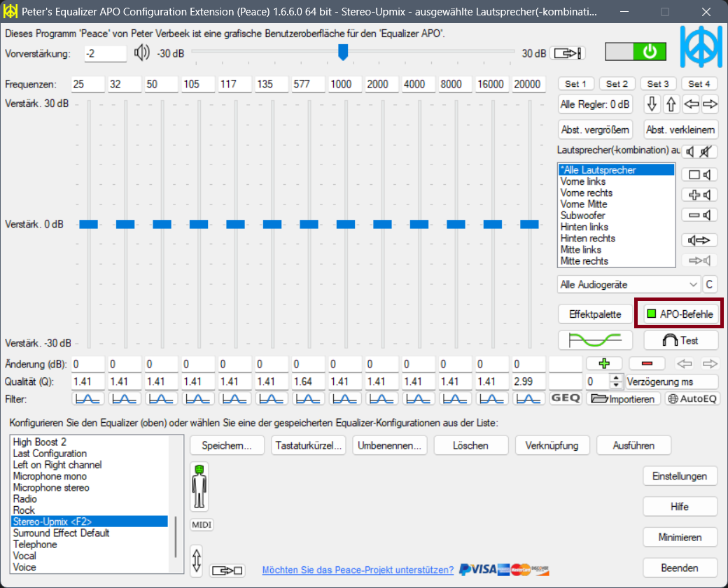The image size is (728, 588).
Task: Click the filter icon under 20000 Hz column
Action: tap(528, 398)
